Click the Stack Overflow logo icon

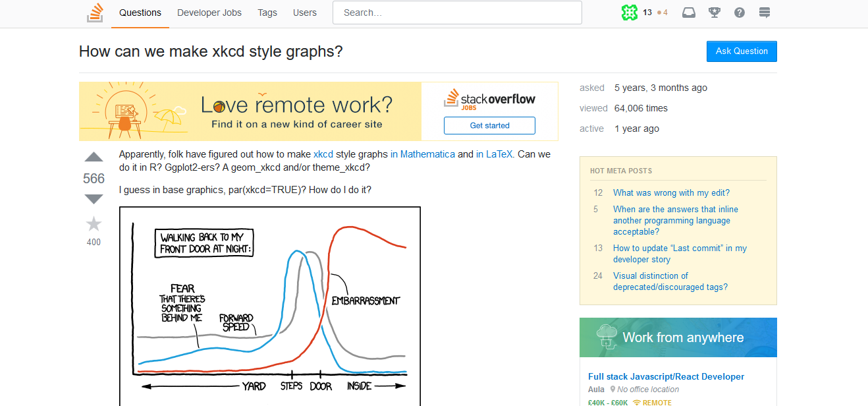pyautogui.click(x=95, y=13)
